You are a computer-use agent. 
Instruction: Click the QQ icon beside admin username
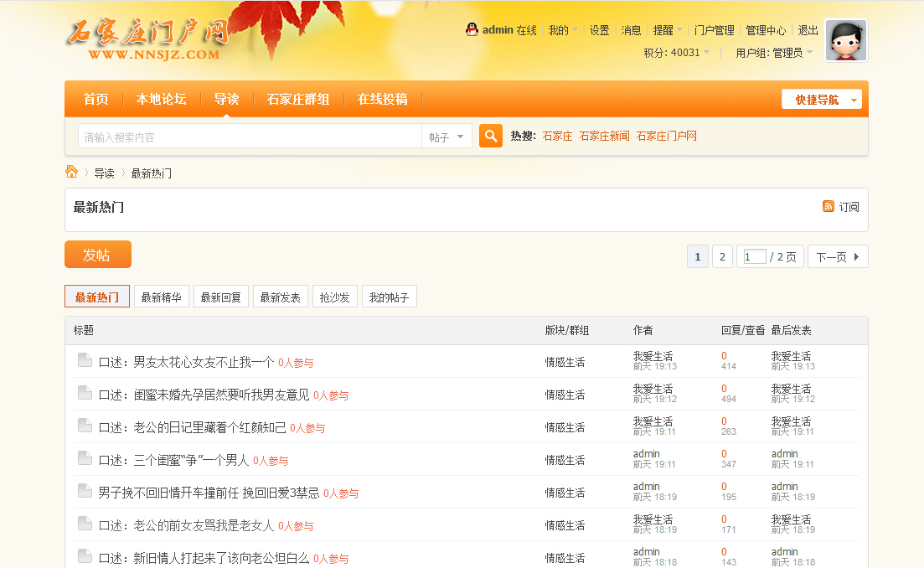tap(472, 29)
